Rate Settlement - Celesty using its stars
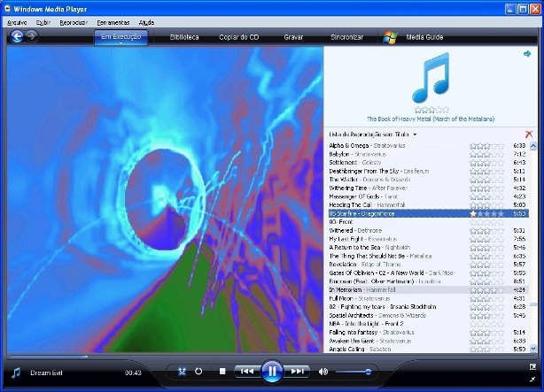Viewport: 544px width, 392px height. [486, 163]
